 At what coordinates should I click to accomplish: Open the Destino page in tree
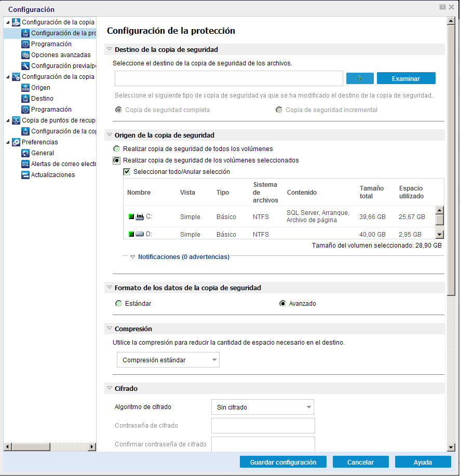(42, 99)
